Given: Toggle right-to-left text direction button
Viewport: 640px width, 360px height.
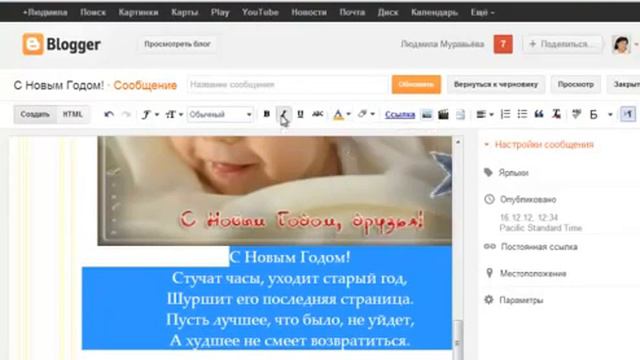Looking at the screenshot, I should click(628, 114).
